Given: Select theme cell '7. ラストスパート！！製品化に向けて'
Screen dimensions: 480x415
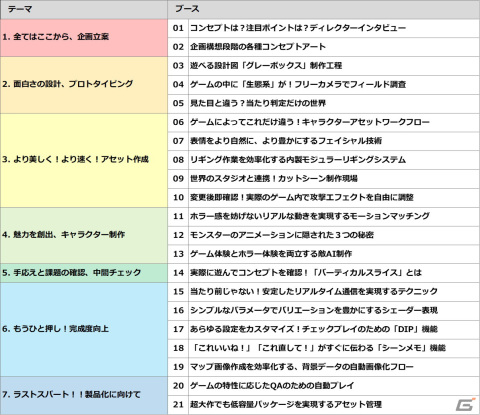Looking at the screenshot, I should (x=84, y=396).
